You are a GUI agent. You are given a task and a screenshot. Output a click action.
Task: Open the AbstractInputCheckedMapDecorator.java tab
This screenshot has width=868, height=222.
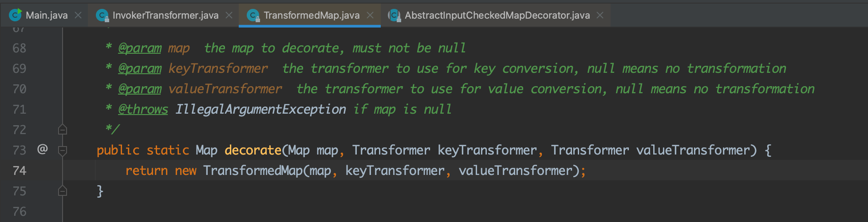tap(497, 15)
